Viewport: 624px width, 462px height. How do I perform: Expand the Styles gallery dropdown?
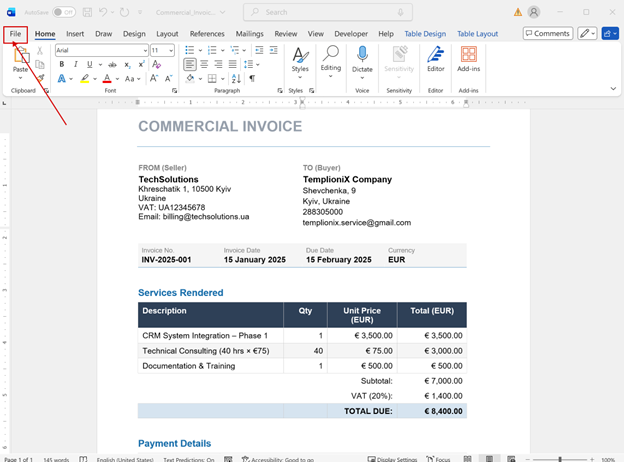(300, 78)
